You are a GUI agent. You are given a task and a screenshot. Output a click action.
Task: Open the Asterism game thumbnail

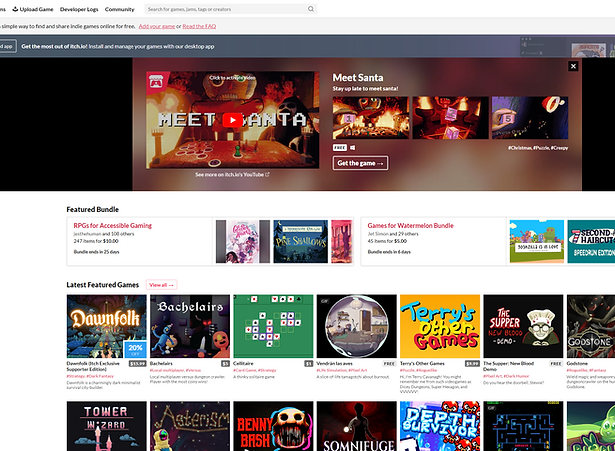click(x=190, y=426)
